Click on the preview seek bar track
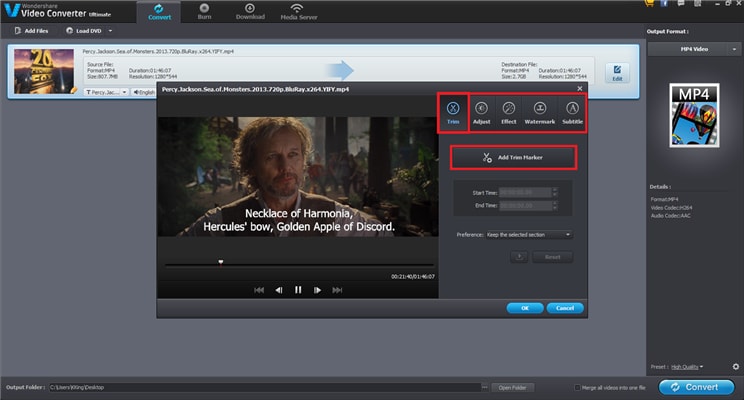Viewport: 744px width, 400px height. pos(299,265)
